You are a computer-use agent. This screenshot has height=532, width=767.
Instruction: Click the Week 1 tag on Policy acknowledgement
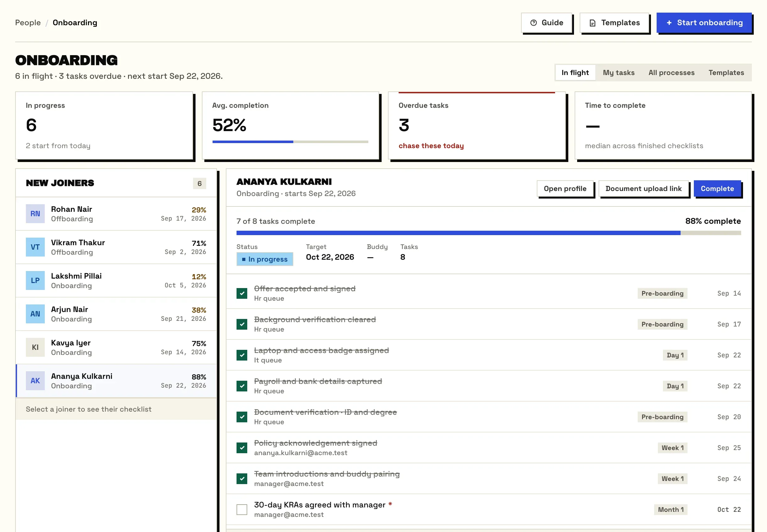(x=672, y=448)
